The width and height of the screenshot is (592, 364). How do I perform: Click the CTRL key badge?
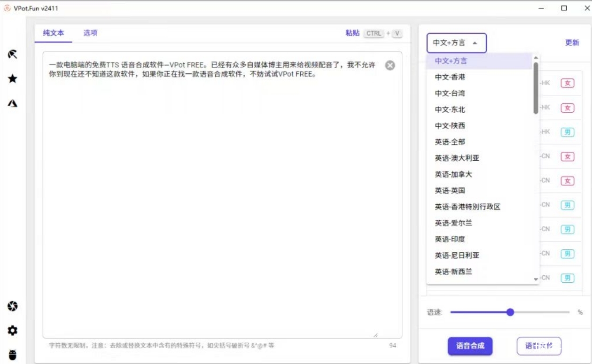[374, 33]
